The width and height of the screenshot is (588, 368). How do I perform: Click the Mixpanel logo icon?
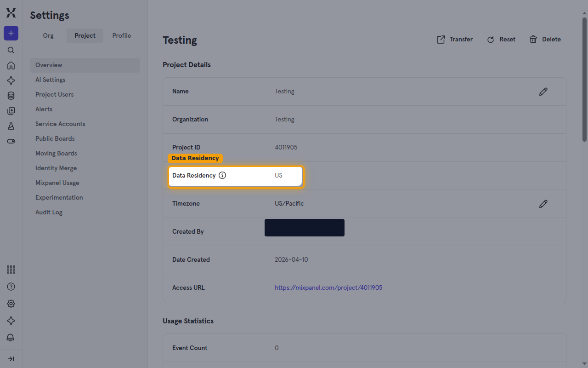11,13
